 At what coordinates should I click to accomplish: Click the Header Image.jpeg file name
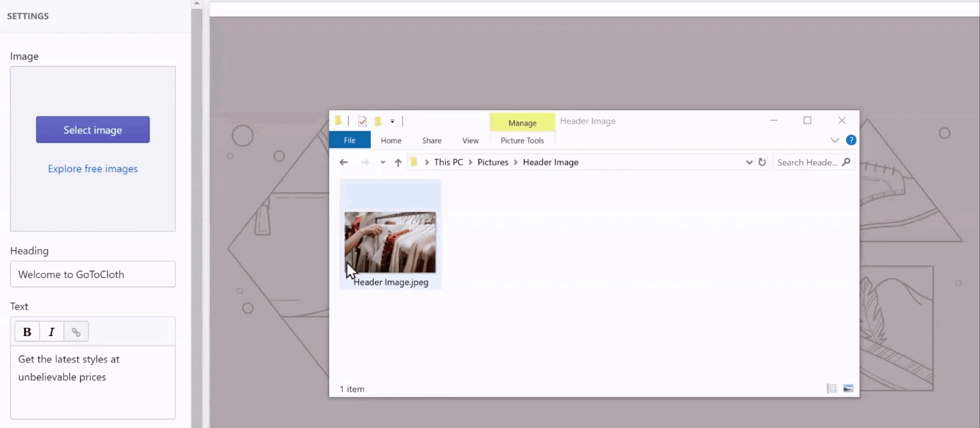click(391, 282)
